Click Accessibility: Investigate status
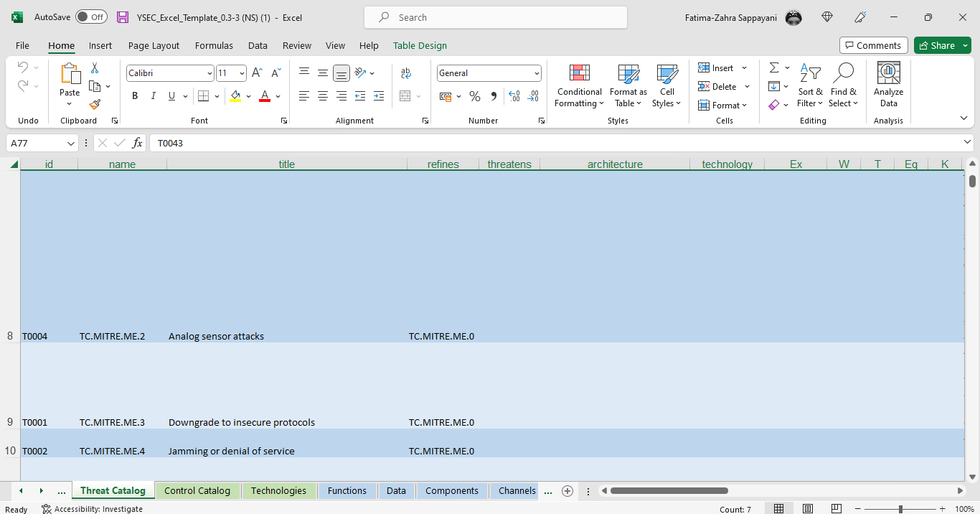 point(92,509)
